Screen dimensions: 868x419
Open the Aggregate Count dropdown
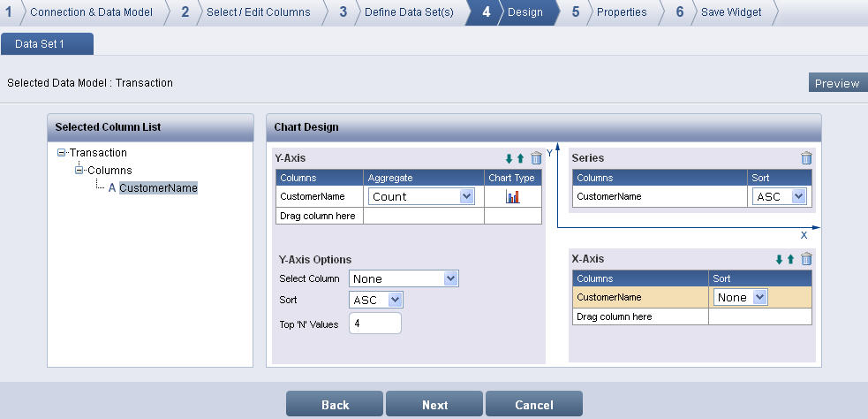coord(421,196)
